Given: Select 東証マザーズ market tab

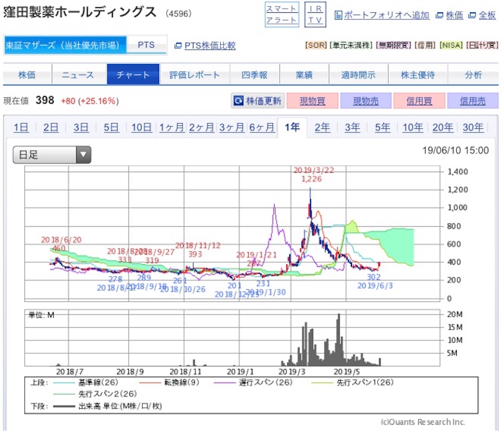Looking at the screenshot, I should click(65, 45).
